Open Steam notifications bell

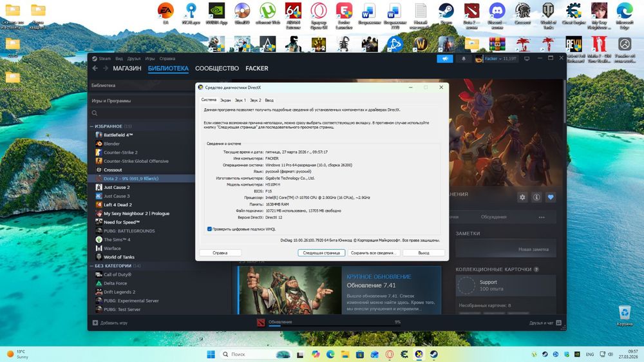point(464,59)
